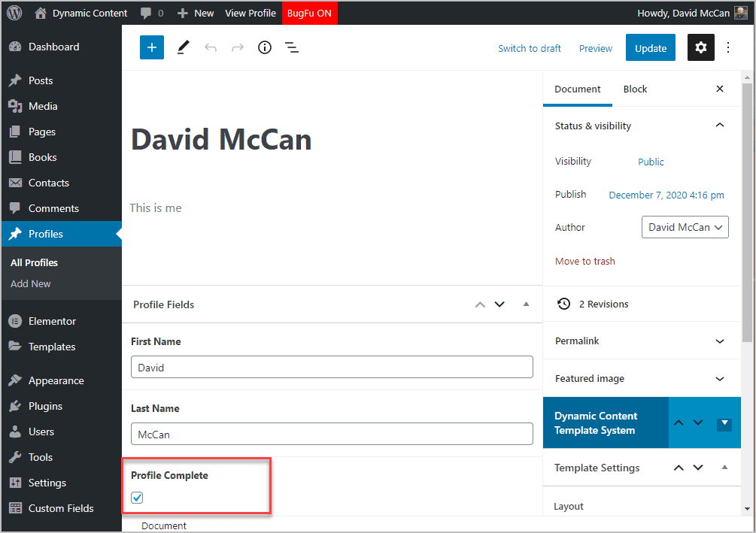Select the pencil Tools icon
Image resolution: width=756 pixels, height=533 pixels.
pos(184,47)
